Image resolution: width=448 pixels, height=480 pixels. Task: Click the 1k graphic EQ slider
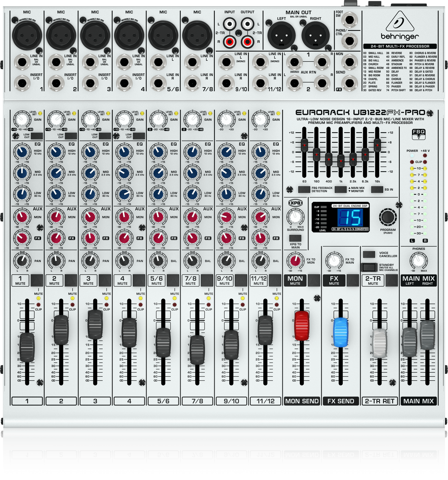341,161
